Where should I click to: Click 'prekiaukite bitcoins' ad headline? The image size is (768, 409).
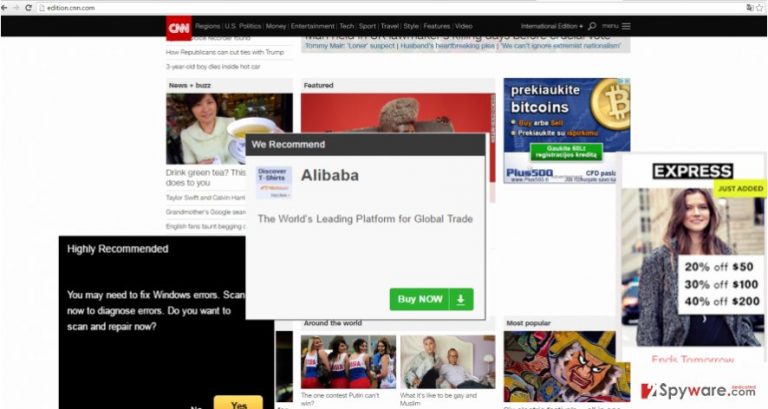click(545, 98)
